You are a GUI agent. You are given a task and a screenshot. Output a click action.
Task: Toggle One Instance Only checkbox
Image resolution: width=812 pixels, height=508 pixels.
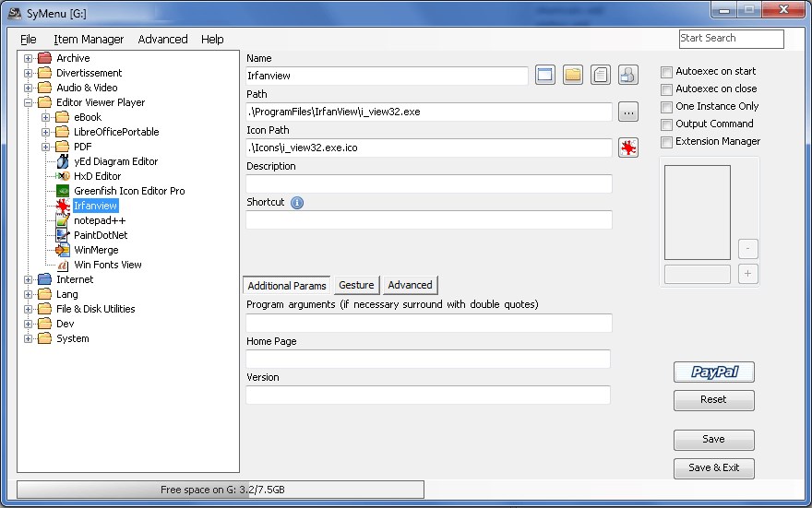[666, 107]
